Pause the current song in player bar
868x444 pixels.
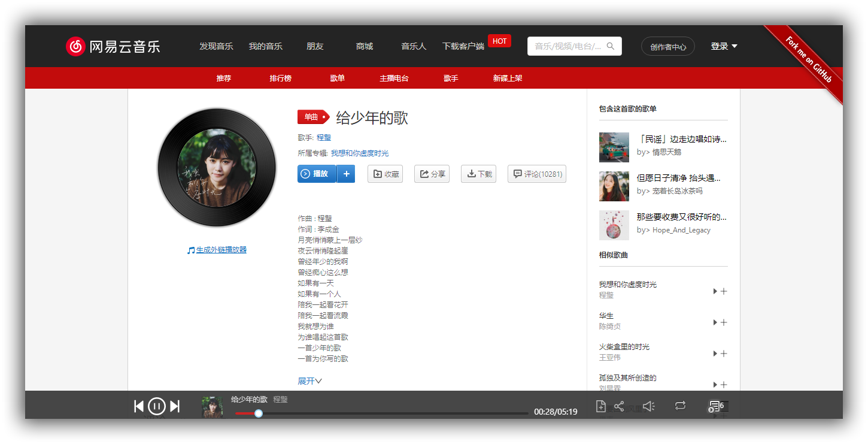pos(157,406)
